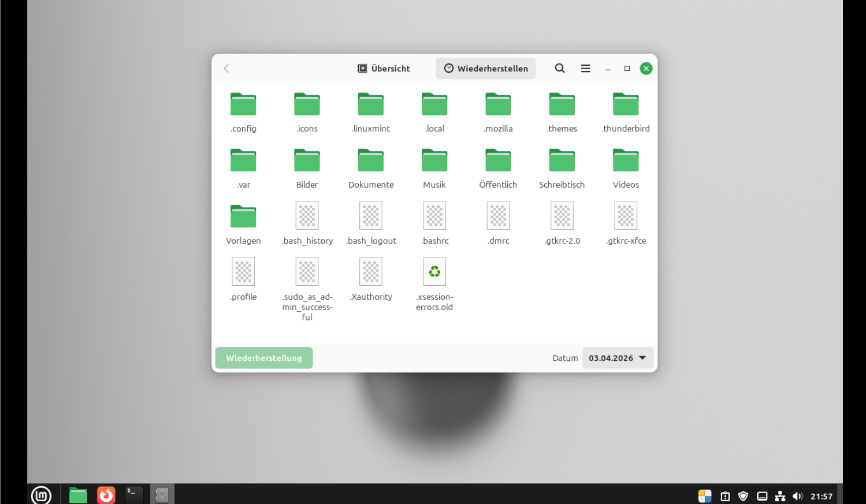Open the Linux Mint start menu
866x504 pixels.
(41, 495)
